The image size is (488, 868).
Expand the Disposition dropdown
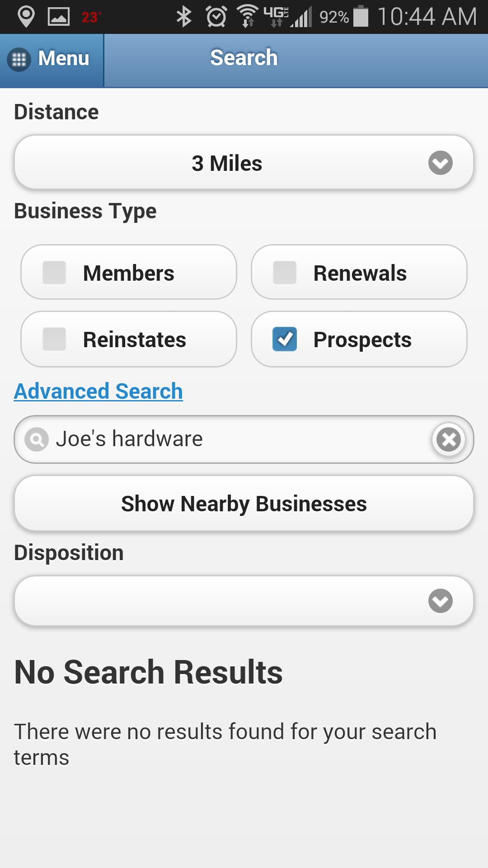point(244,601)
